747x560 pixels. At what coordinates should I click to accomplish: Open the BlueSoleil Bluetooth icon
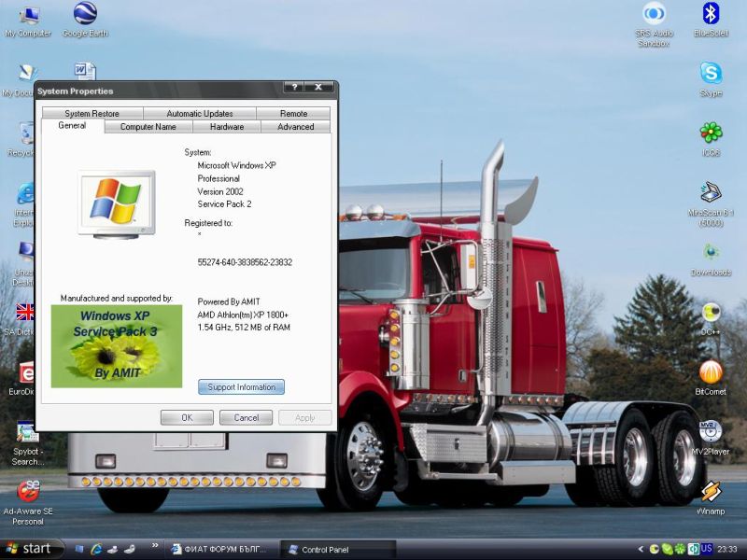tap(711, 14)
